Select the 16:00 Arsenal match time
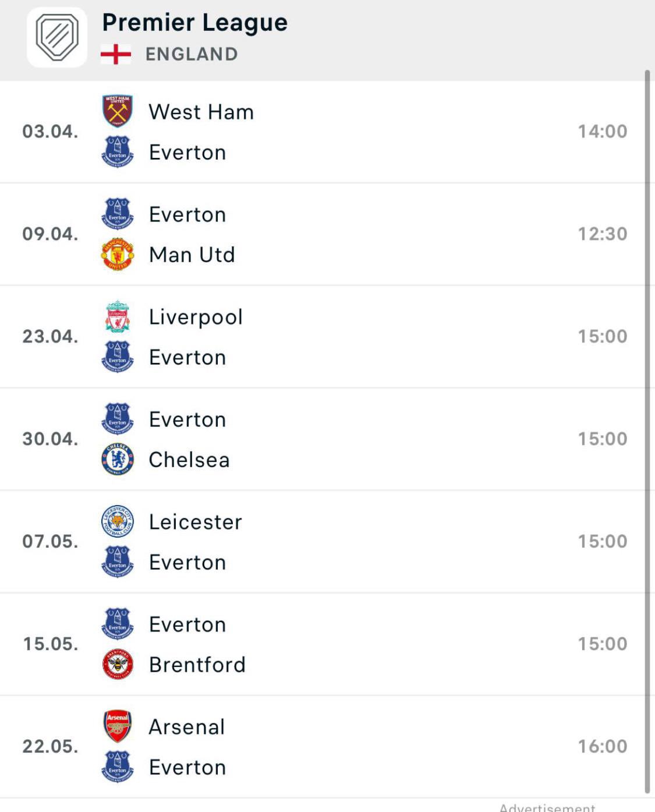This screenshot has width=655, height=812. coord(603,746)
